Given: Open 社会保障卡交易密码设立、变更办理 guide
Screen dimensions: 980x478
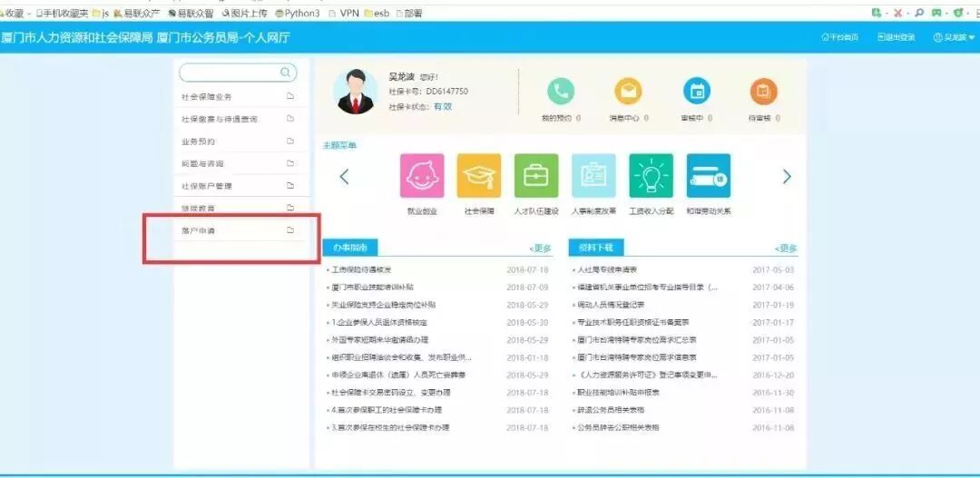Looking at the screenshot, I should 391,393.
